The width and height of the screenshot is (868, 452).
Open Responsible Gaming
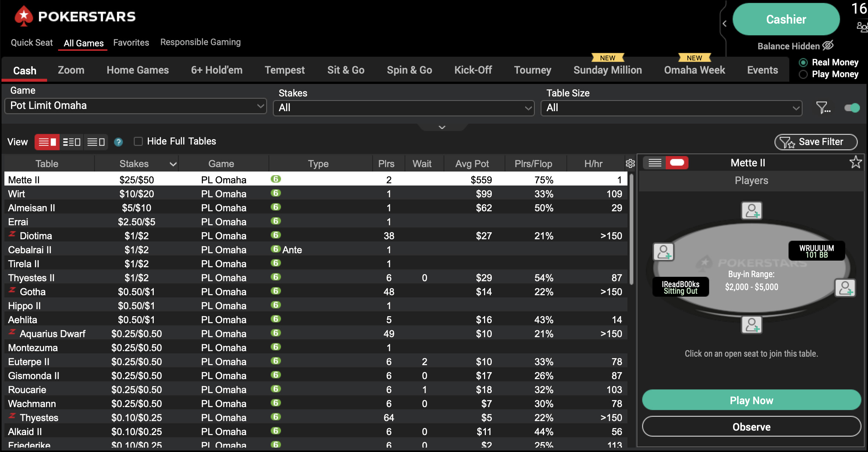pyautogui.click(x=200, y=42)
